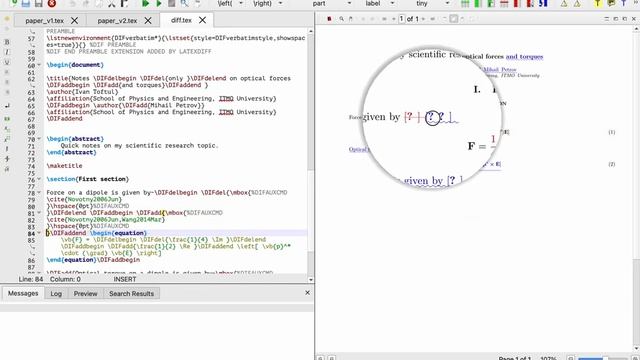The width and height of the screenshot is (640, 360).
Task: Click the New line arrow icon in sidebar
Action: (x=7, y=106)
